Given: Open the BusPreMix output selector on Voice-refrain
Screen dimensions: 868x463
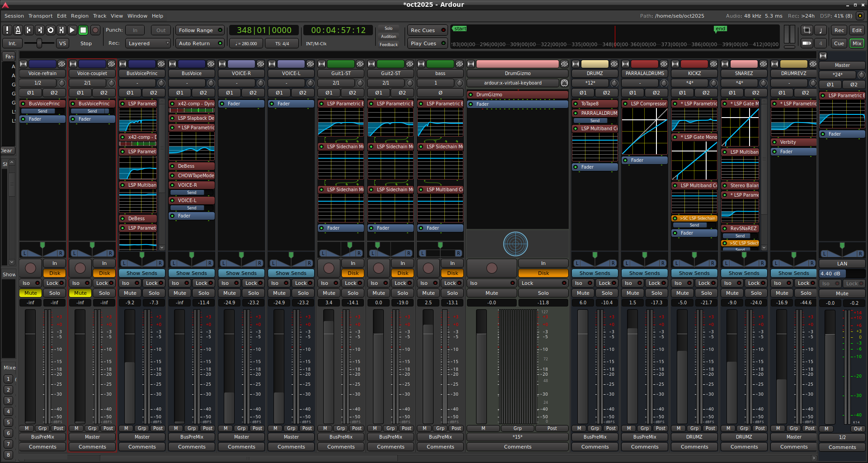Looking at the screenshot, I should click(42, 437).
